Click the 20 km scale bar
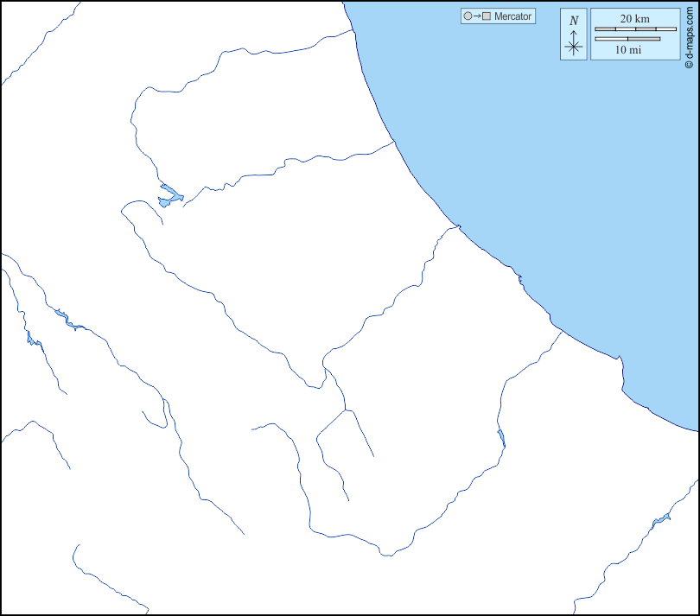Screen dimensions: 700x616 [636, 29]
